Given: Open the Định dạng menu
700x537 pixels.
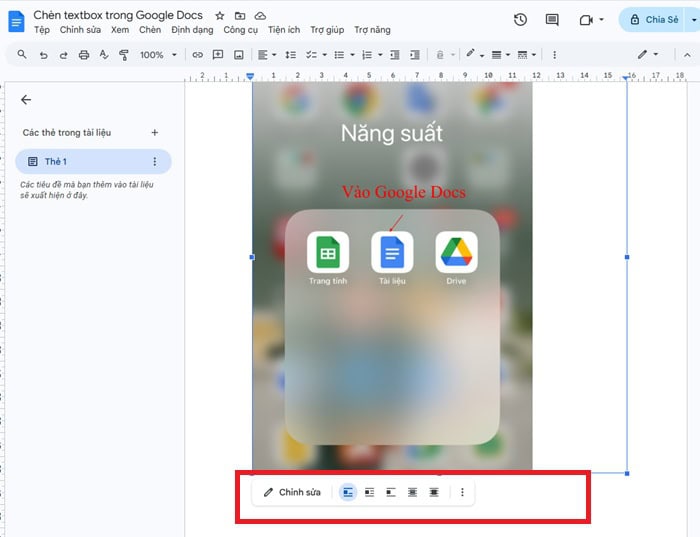Looking at the screenshot, I should pyautogui.click(x=192, y=30).
